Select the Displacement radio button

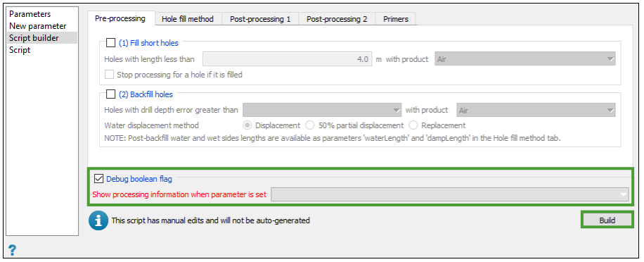click(247, 125)
